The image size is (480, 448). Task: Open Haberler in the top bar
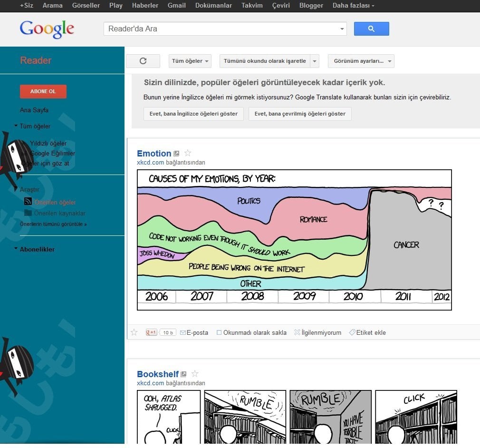pyautogui.click(x=145, y=6)
